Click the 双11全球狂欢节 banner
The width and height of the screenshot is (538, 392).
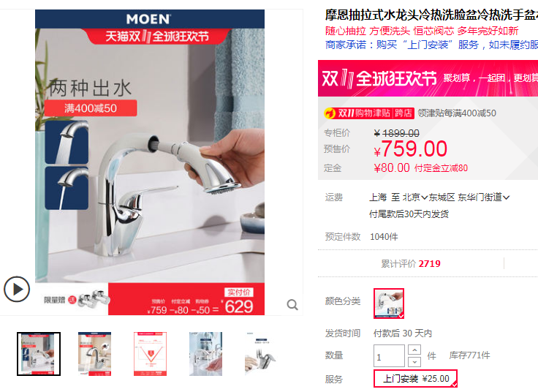(x=428, y=78)
